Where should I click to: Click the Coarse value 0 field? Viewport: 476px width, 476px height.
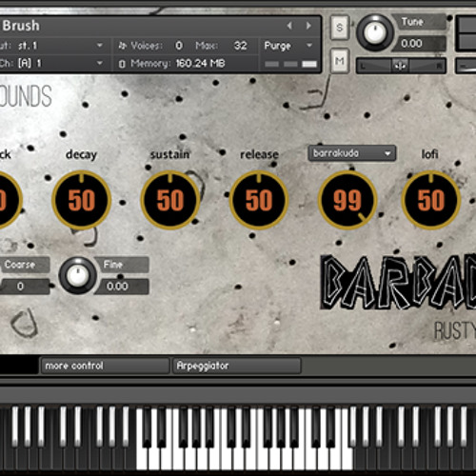(x=25, y=287)
